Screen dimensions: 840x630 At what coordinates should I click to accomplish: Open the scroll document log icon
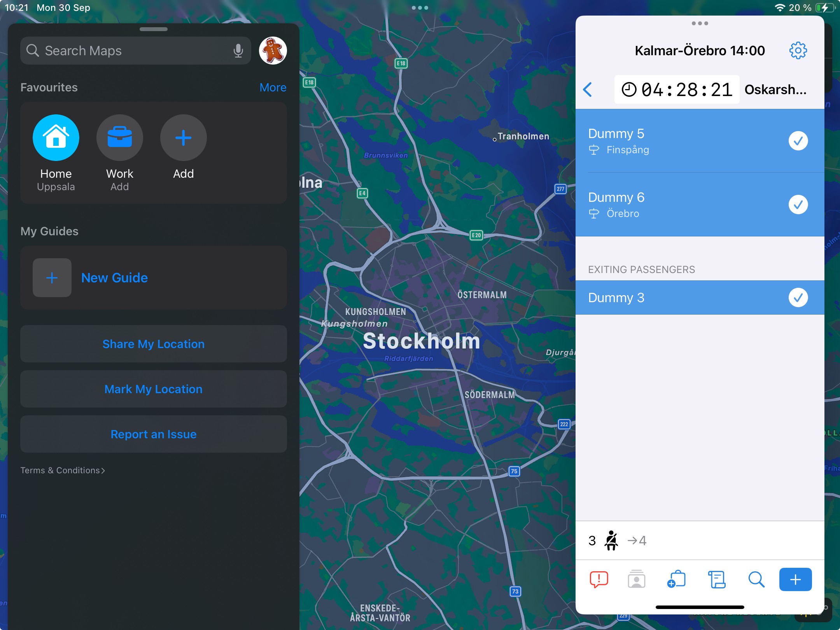coord(717,579)
